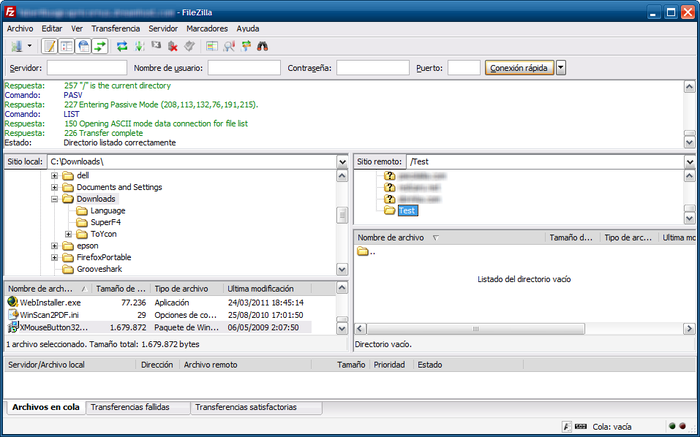Switch to Transferencias satisfactorias tab
The height and width of the screenshot is (437, 700).
tap(256, 407)
